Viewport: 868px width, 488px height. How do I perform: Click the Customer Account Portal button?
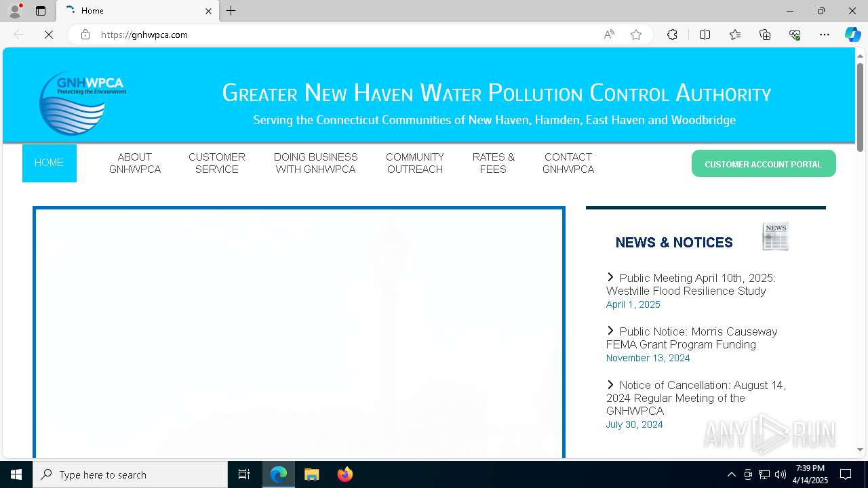tap(764, 164)
